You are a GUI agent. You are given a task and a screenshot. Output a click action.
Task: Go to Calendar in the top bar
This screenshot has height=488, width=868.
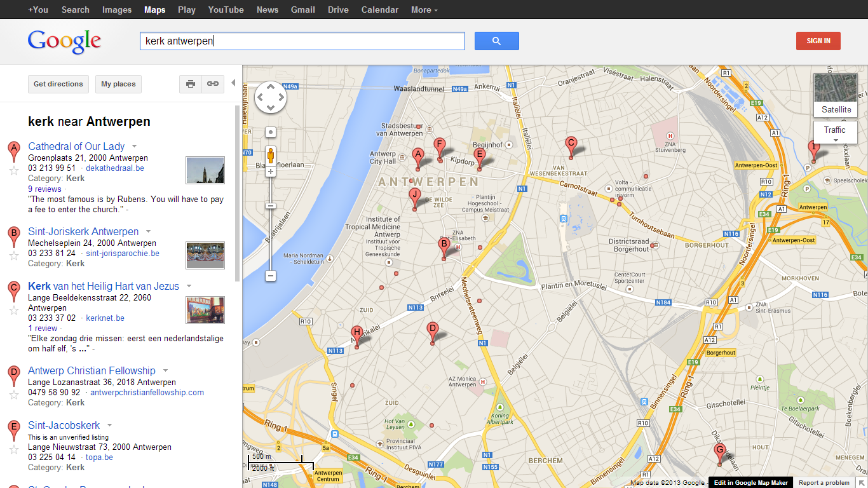[x=380, y=10]
